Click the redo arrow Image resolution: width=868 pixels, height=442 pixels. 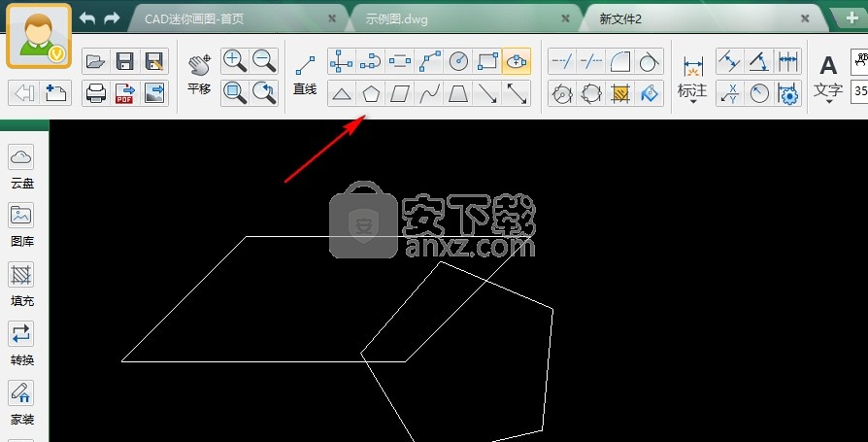tap(112, 18)
